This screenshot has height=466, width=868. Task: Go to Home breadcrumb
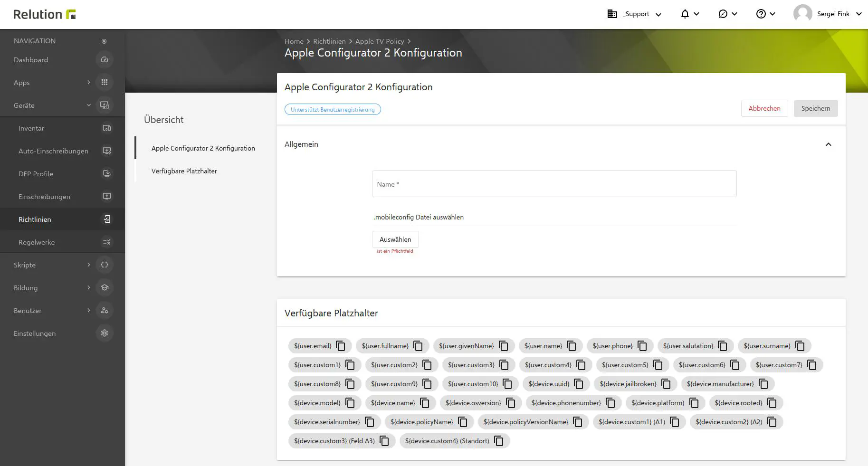294,41
